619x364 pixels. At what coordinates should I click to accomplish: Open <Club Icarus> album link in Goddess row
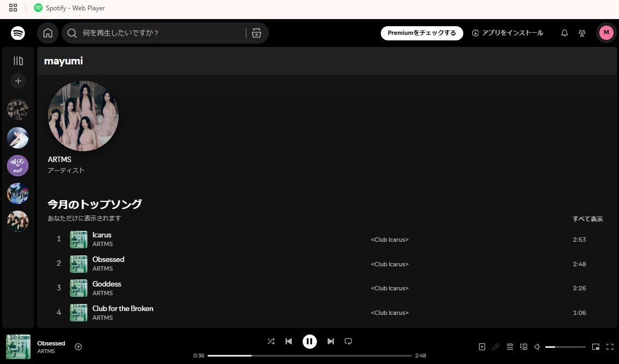(x=390, y=288)
